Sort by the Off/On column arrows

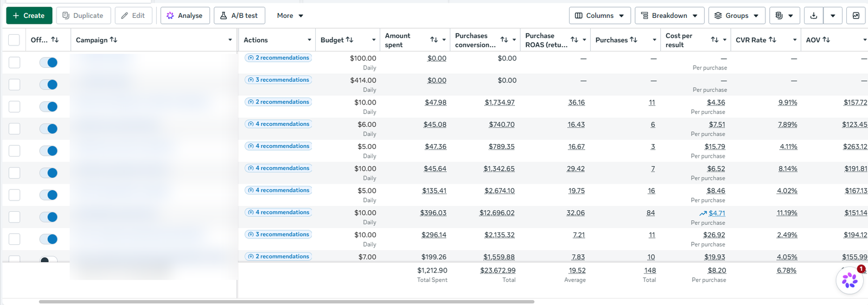coord(55,40)
